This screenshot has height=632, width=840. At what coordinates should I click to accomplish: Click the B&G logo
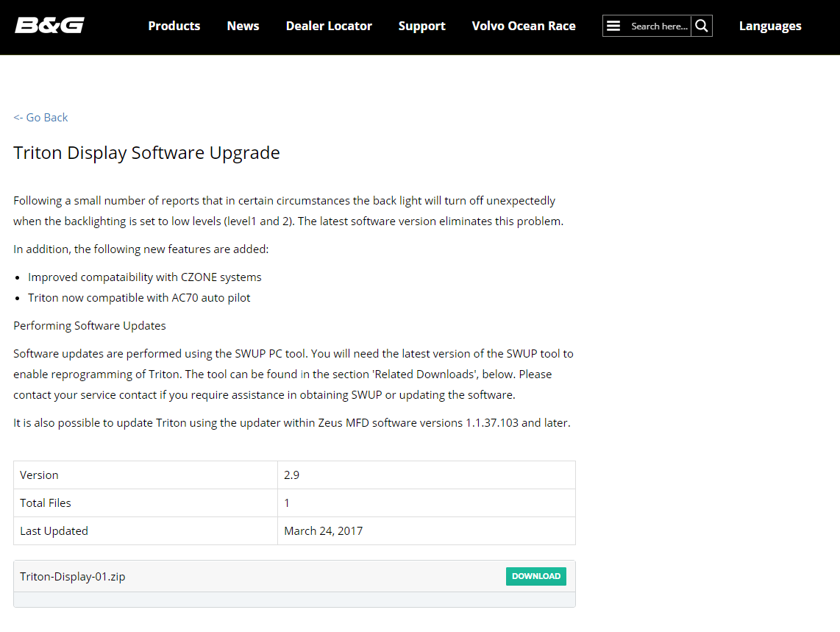tap(49, 25)
